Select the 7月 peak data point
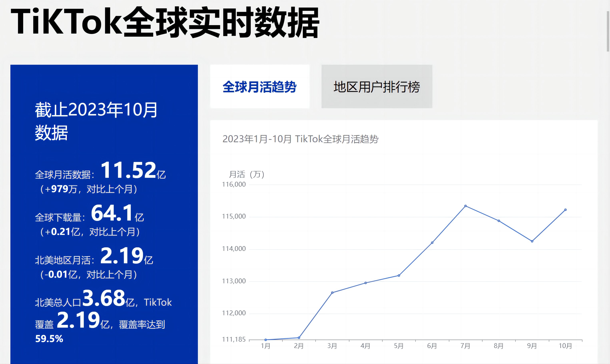This screenshot has width=610, height=364. tap(465, 206)
